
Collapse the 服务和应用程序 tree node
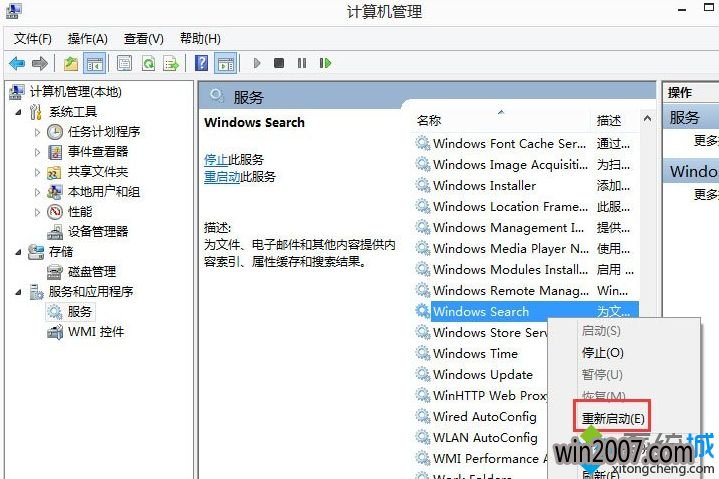tap(18, 292)
